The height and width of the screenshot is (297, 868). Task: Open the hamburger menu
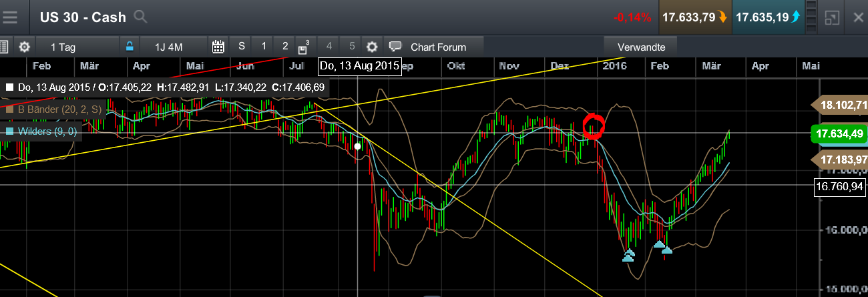click(x=11, y=17)
